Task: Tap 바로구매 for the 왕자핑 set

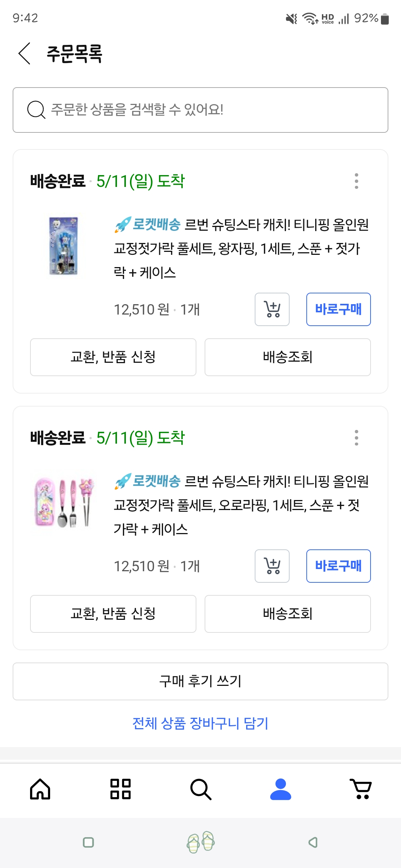Action: 338,309
